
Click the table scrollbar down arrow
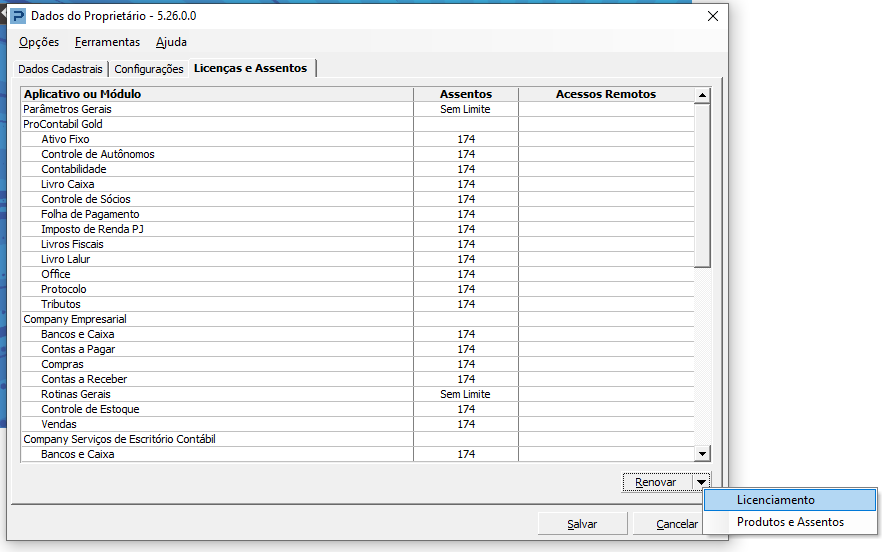[702, 453]
